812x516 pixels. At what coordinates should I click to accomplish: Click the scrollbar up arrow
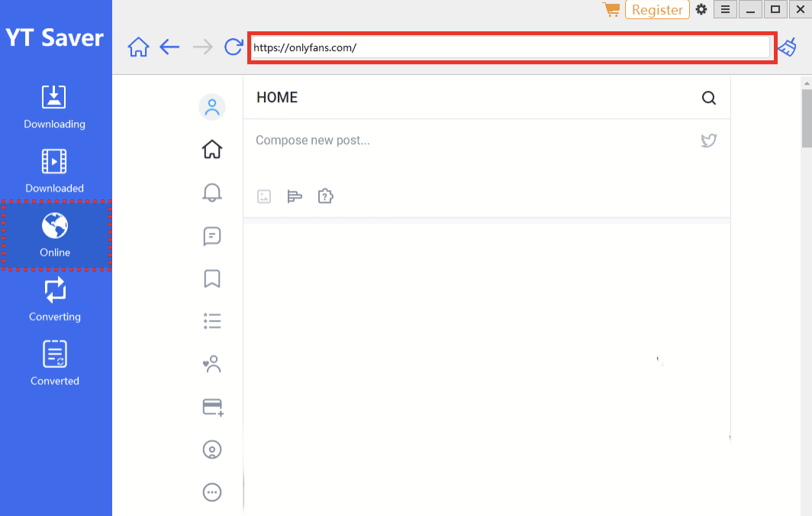pos(807,83)
